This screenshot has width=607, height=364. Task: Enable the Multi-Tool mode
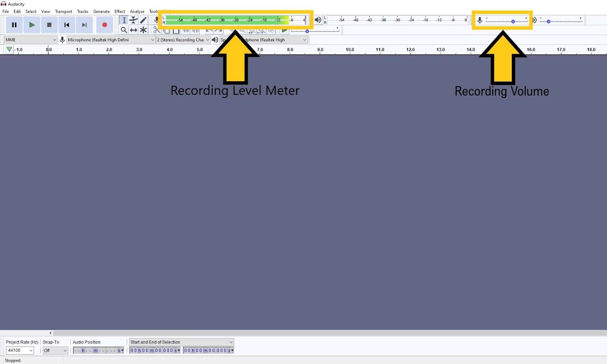tap(143, 30)
